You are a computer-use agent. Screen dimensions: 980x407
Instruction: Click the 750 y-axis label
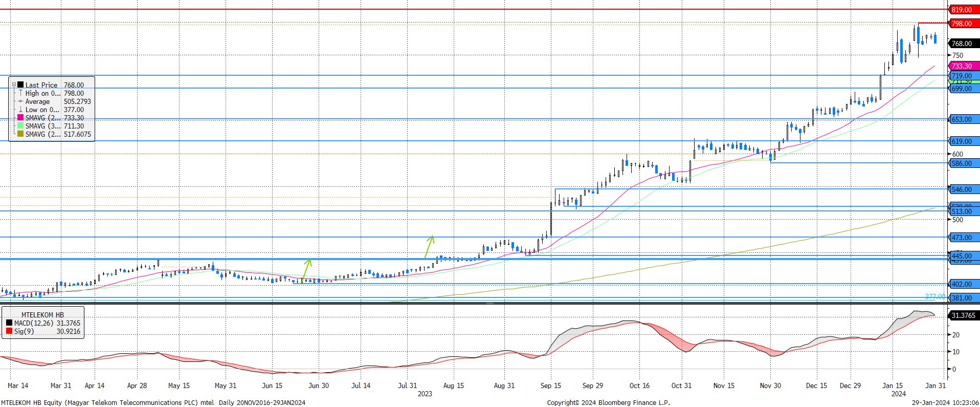pos(957,55)
